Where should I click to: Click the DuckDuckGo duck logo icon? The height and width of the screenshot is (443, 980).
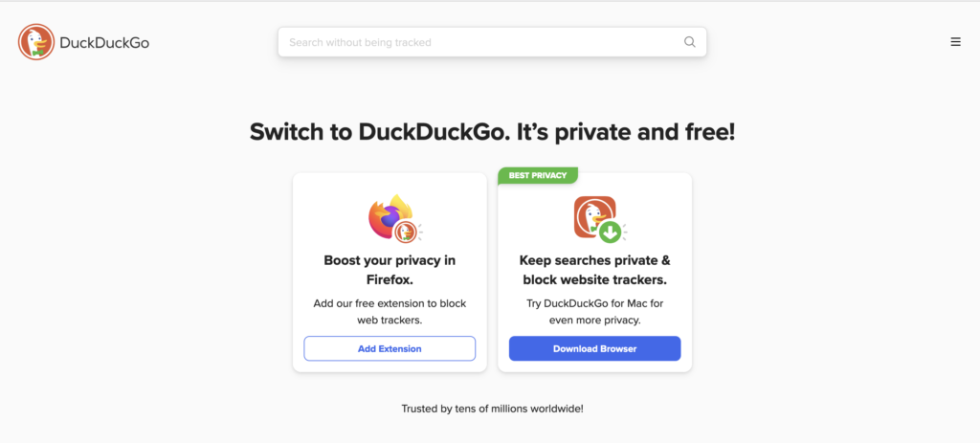(36, 42)
